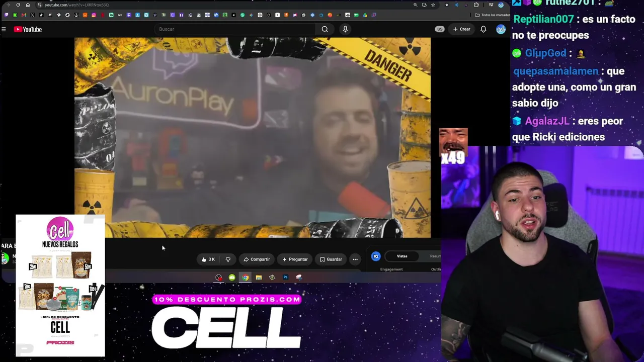Bookmark this page with the star

433,5
